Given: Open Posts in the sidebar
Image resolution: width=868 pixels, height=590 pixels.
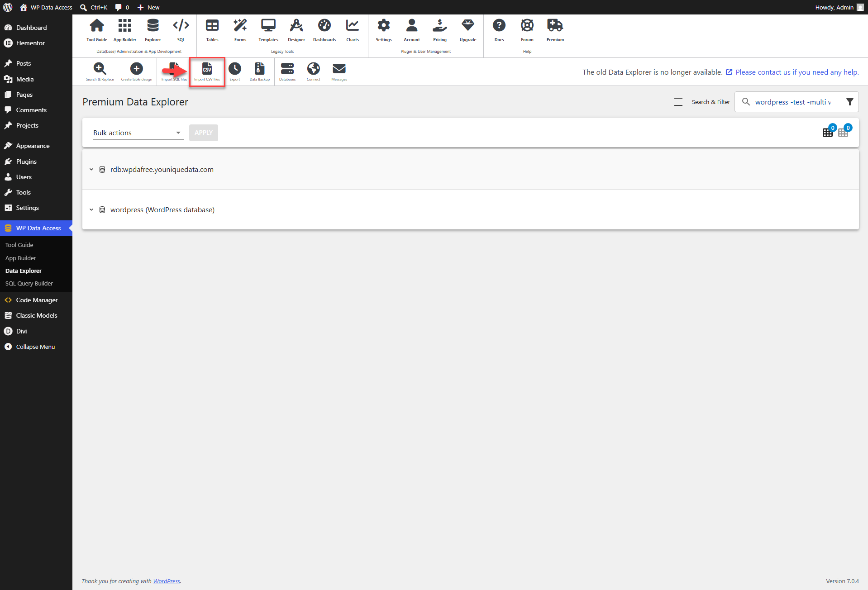Looking at the screenshot, I should [x=36, y=63].
